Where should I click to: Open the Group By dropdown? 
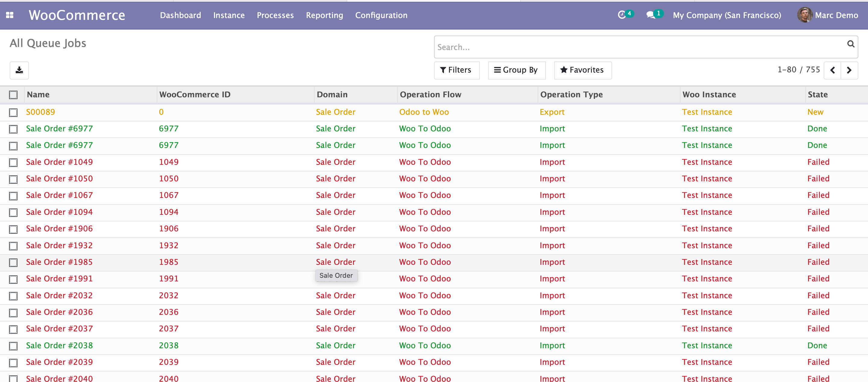516,70
